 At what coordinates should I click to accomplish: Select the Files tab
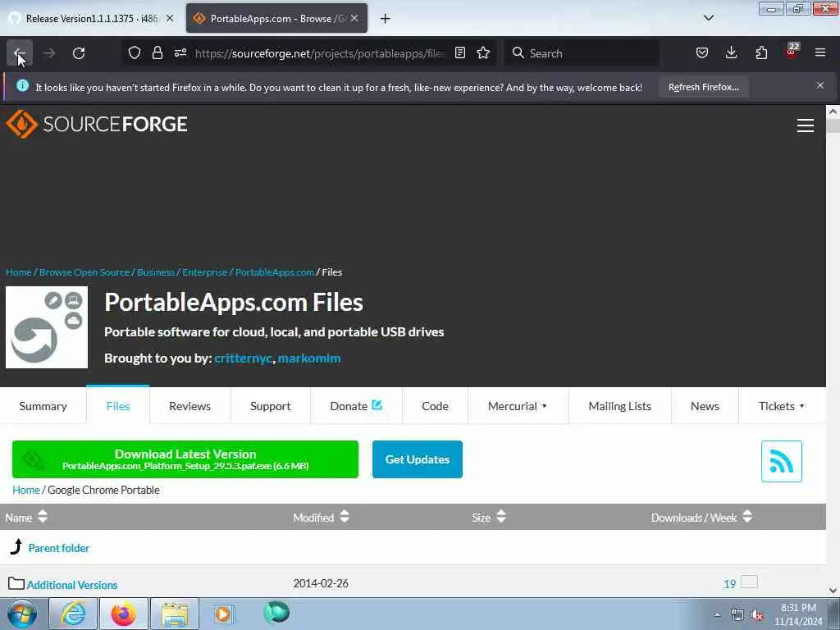point(118,406)
